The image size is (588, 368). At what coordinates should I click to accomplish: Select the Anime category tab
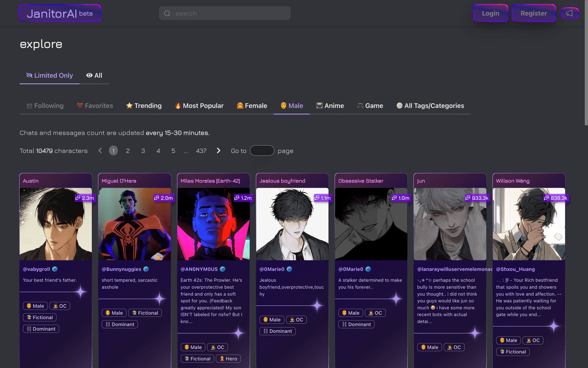330,106
